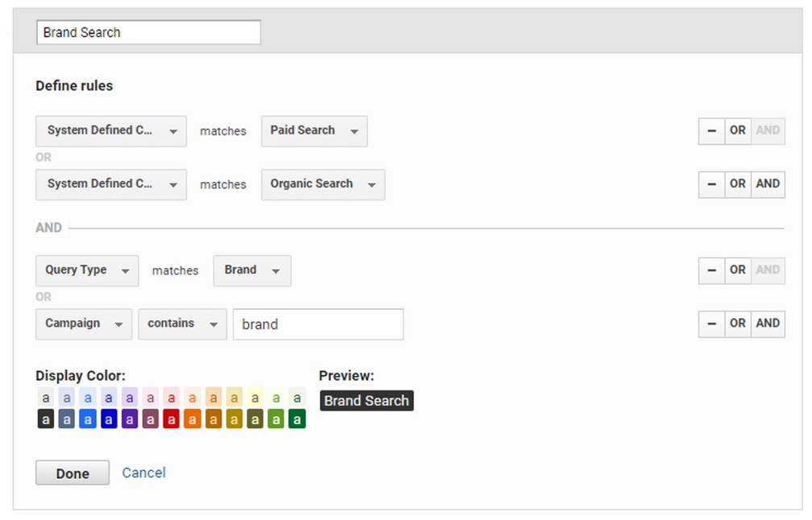The width and height of the screenshot is (812, 520).
Task: Choose the pale peach swatch above bright orange
Action: pos(192,398)
